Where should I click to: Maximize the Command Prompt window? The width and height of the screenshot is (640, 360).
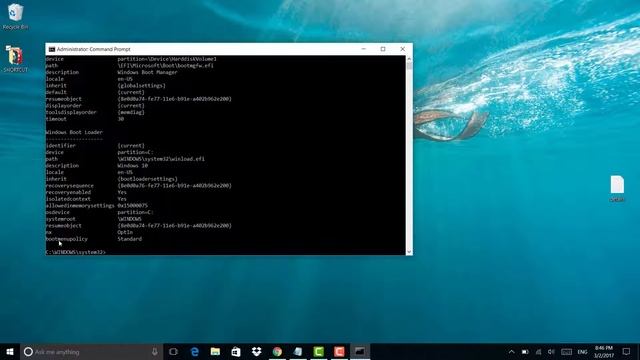point(383,49)
